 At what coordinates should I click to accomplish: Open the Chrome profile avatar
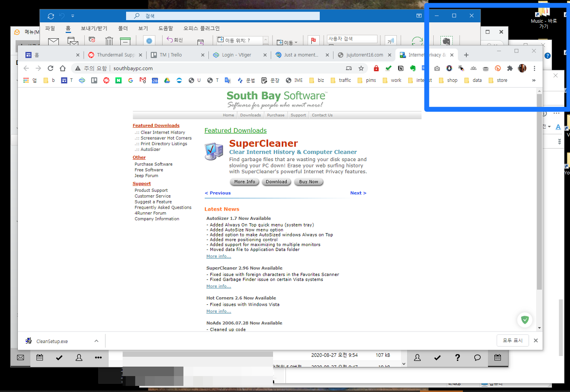coord(522,68)
